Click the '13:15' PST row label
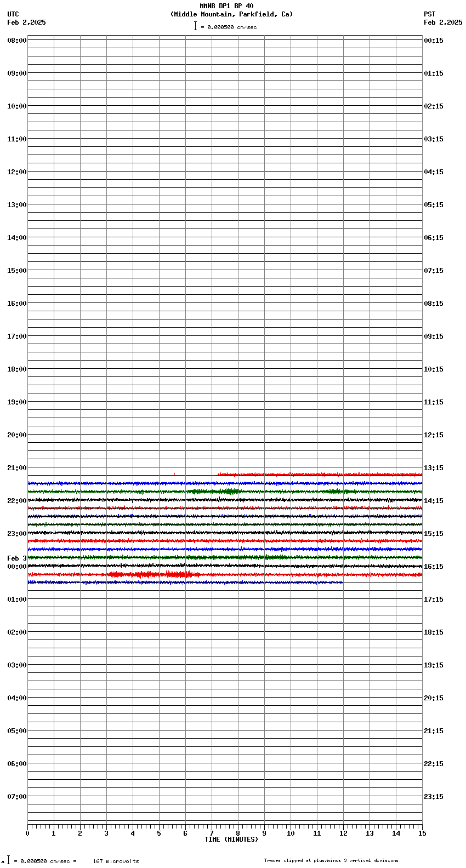This screenshot has height=868, width=466. [x=434, y=468]
